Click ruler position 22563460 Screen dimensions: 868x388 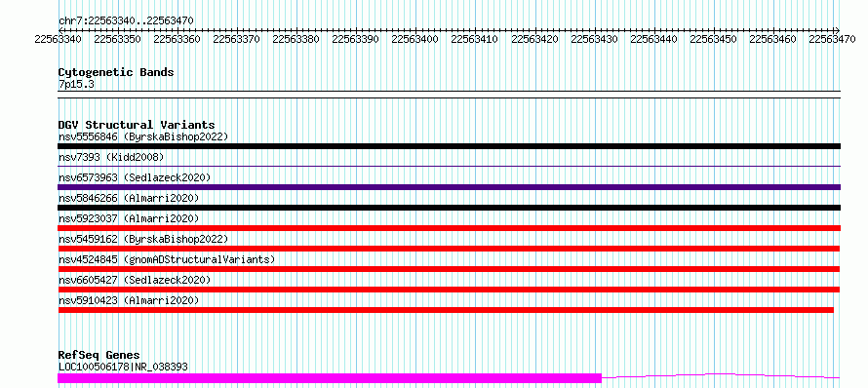[x=773, y=39]
